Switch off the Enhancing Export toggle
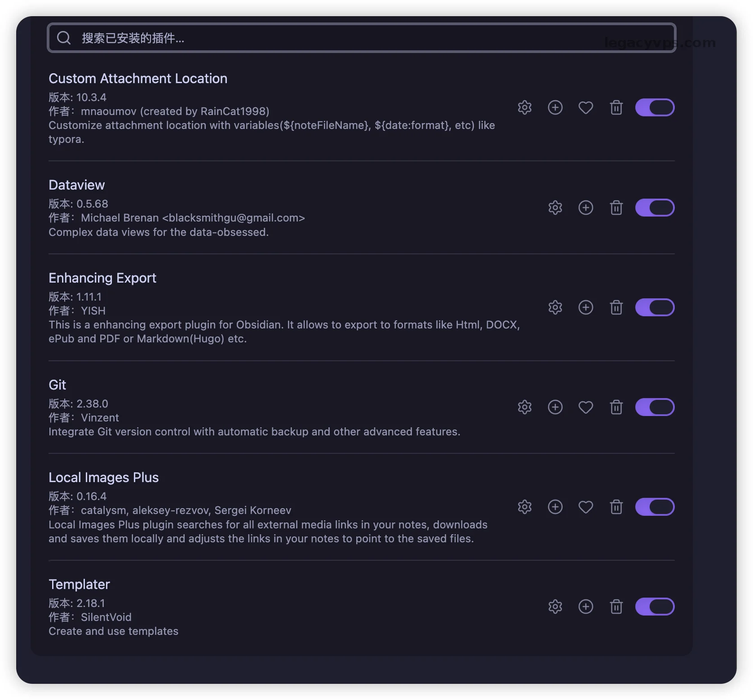Viewport: 753px width, 700px height. coord(655,307)
